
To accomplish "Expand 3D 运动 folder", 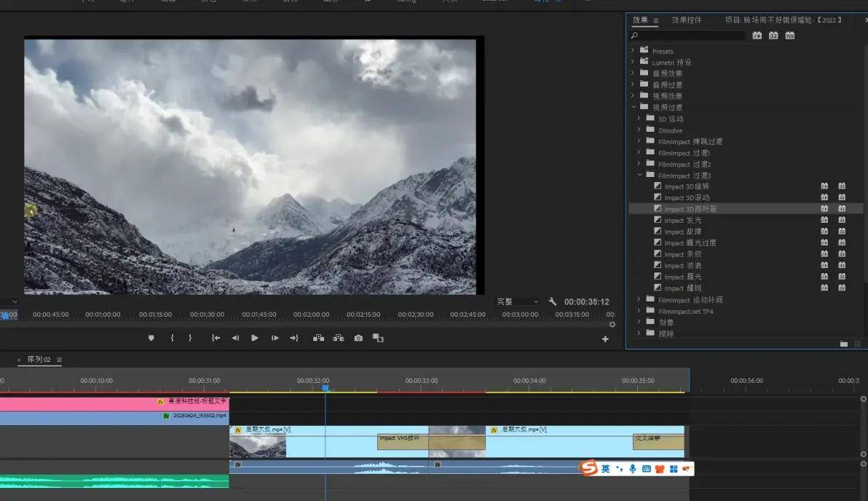I will (639, 118).
